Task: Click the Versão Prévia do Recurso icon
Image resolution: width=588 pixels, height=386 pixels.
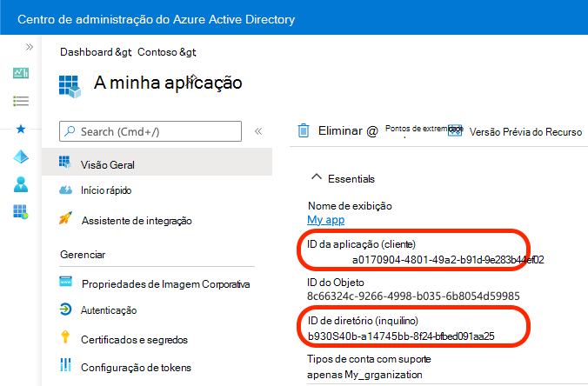Action: tap(455, 130)
